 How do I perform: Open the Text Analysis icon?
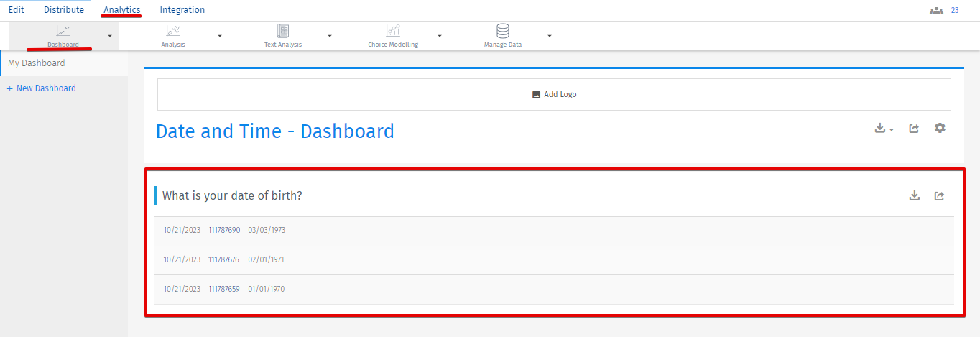click(283, 31)
